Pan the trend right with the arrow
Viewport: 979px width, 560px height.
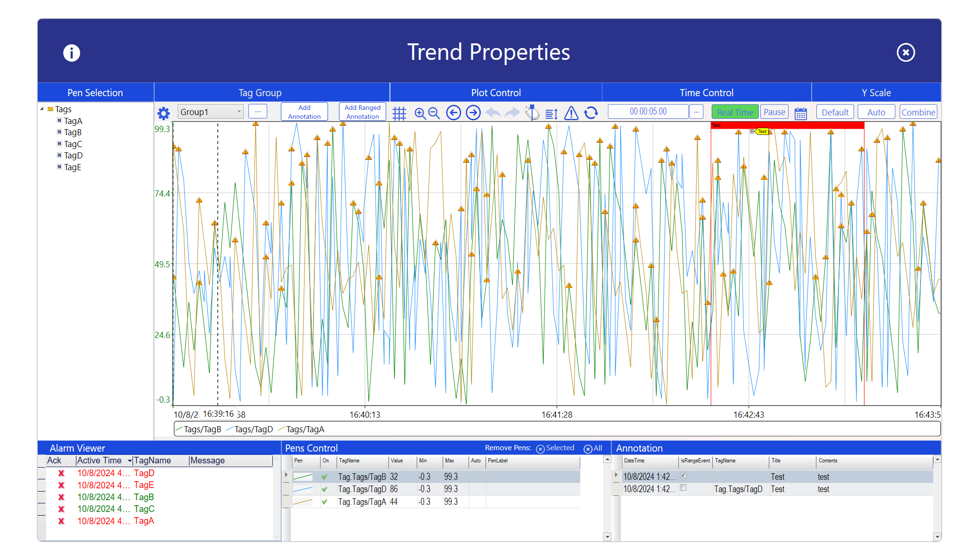[473, 113]
